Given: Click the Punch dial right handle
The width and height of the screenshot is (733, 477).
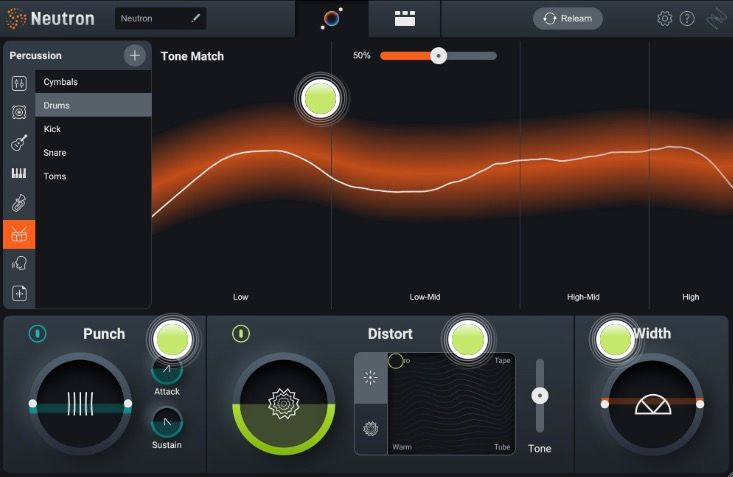Looking at the screenshot, I should click(x=128, y=404).
